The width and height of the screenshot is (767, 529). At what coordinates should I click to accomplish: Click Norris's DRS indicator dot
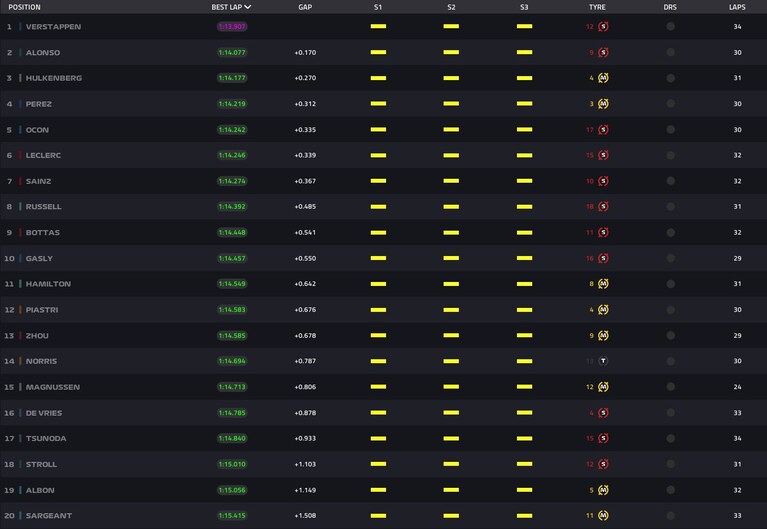[x=671, y=361]
